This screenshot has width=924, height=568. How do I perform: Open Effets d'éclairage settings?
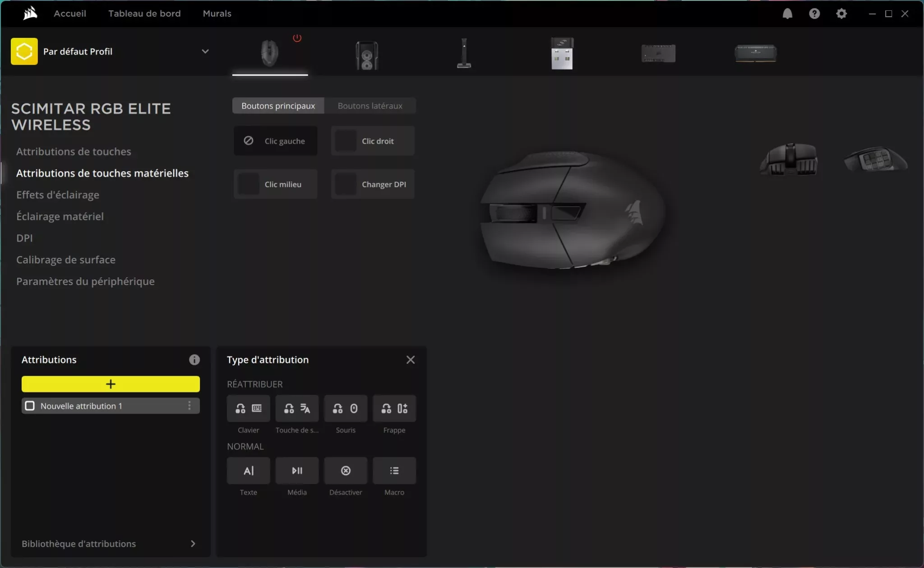point(57,195)
